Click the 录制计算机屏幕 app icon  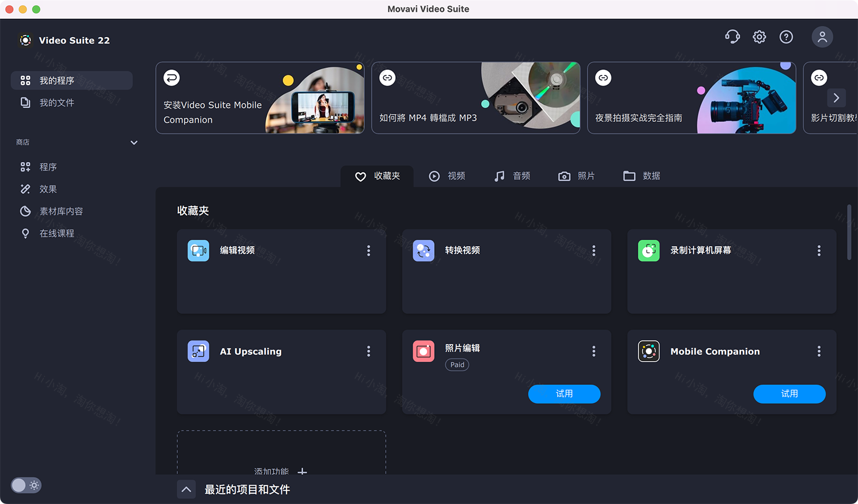(x=649, y=251)
